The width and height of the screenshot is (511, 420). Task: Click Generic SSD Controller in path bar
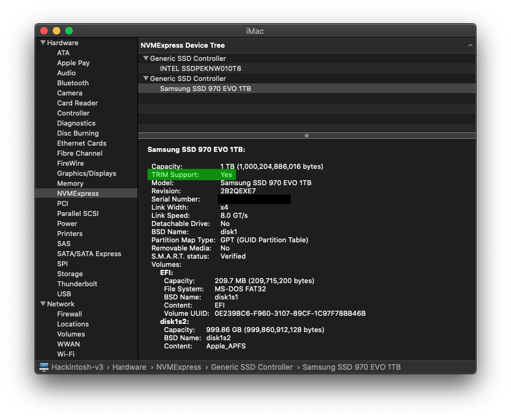point(252,367)
